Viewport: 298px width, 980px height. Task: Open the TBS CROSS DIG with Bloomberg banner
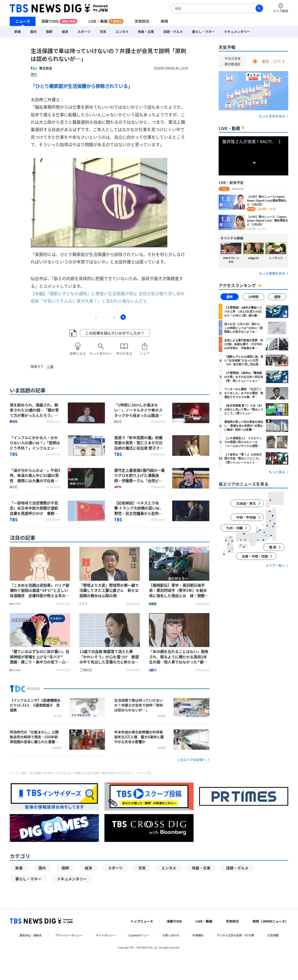point(149,828)
